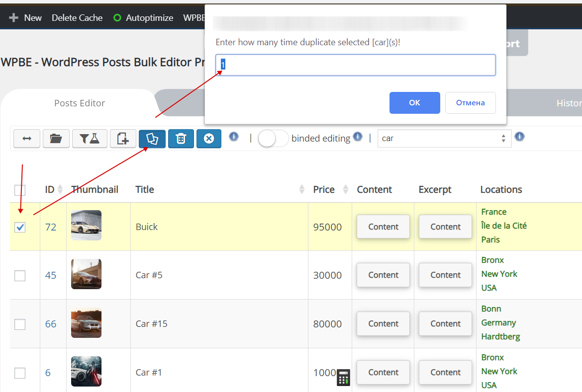Click the create new post icon
The width and height of the screenshot is (582, 392).
pos(123,139)
